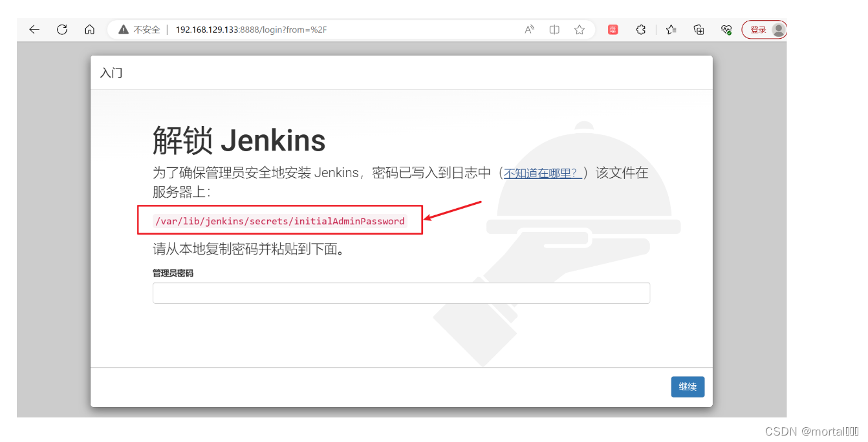The image size is (868, 442).
Task: Add this page to favorites
Action: (580, 30)
